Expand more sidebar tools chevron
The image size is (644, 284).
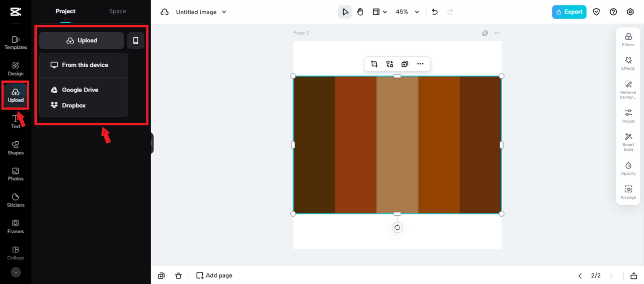click(x=16, y=272)
